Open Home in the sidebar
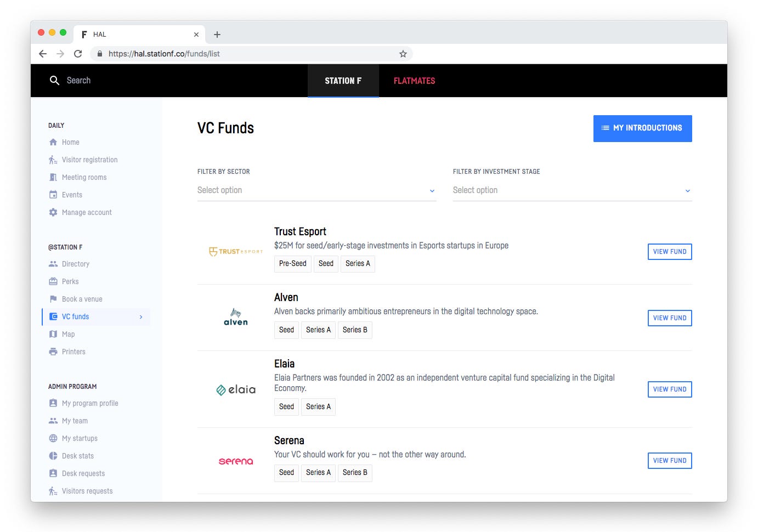This screenshot has width=758, height=532. click(x=71, y=142)
